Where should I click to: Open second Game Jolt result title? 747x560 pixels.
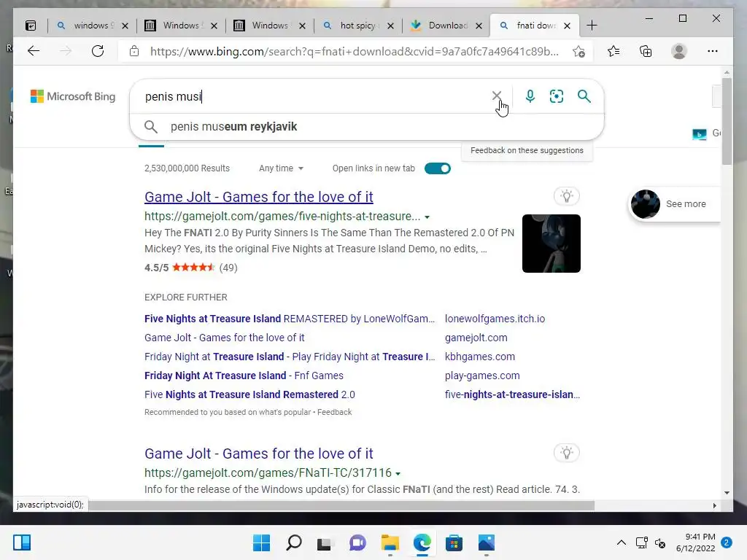point(259,454)
